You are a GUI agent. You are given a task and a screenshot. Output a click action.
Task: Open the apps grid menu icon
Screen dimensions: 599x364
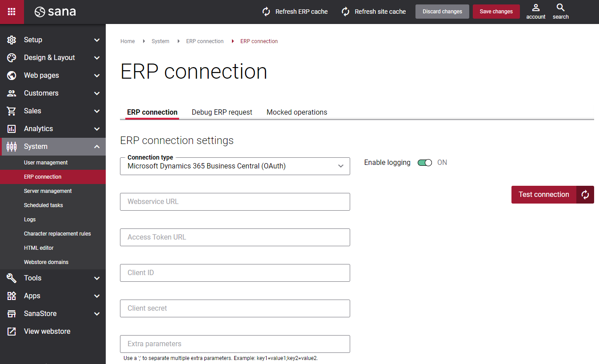click(x=12, y=12)
